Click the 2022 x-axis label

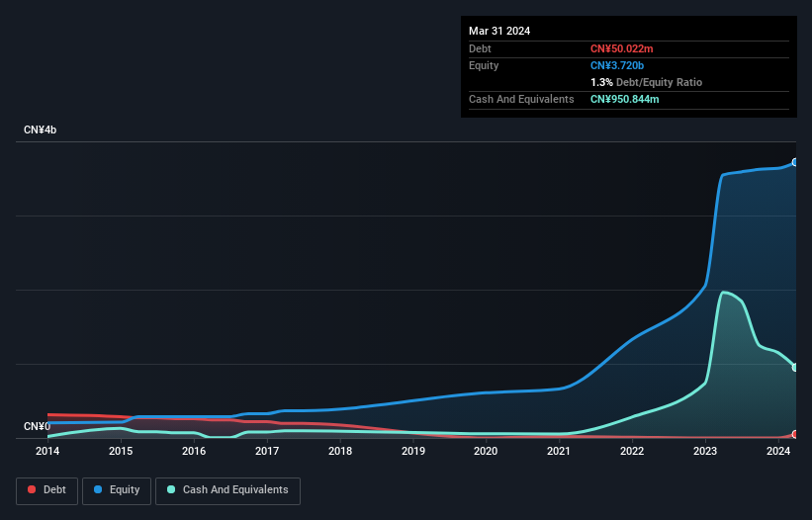click(632, 451)
